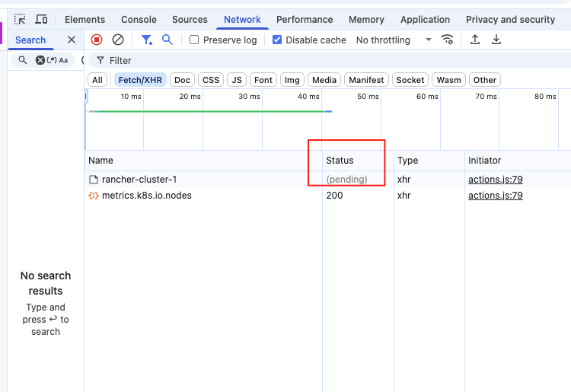Enable the Preserve log checkbox
Screen dimensions: 571x392
[x=194, y=40]
